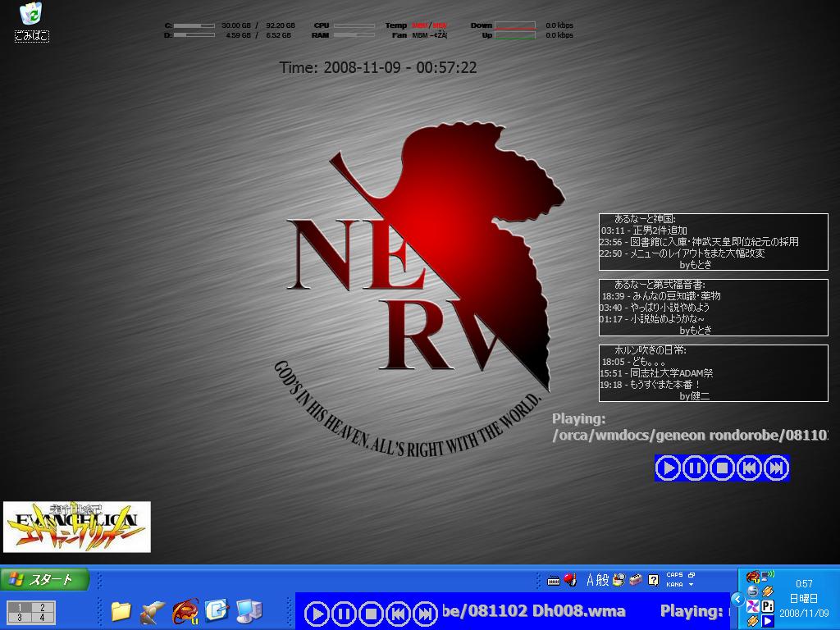Click the Evangelion logo thumbnail on desktop
Viewport: 840px width, 630px height.
click(76, 527)
